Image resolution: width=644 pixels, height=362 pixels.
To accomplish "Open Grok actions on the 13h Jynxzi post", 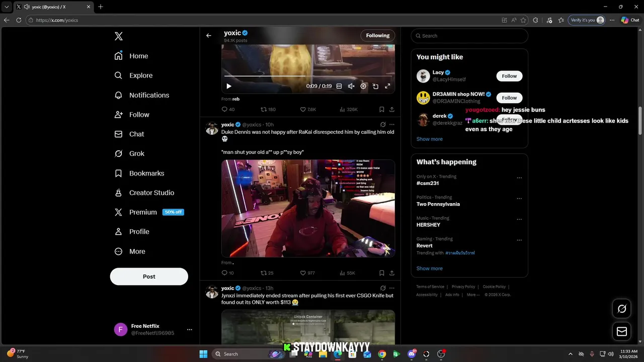I will pyautogui.click(x=383, y=288).
